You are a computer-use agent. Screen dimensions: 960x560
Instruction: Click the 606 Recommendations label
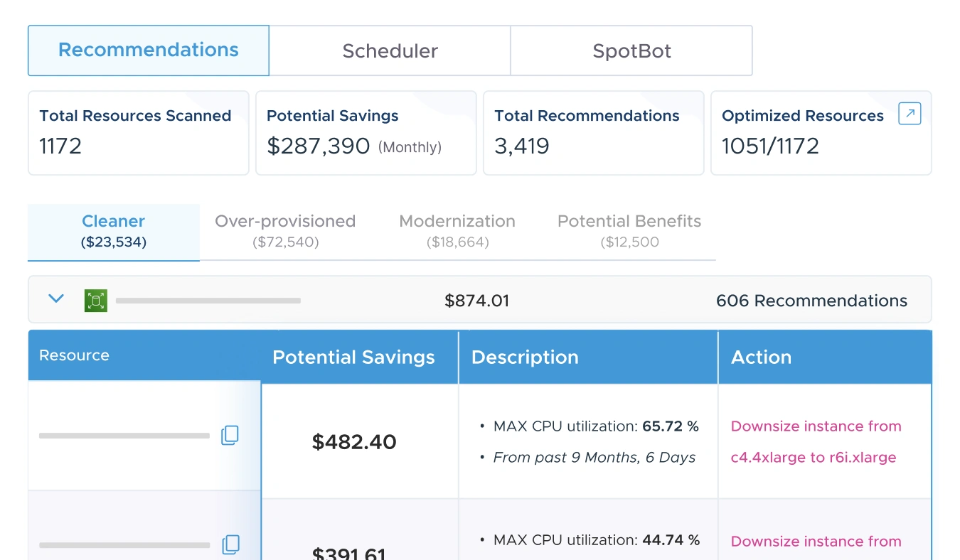click(811, 300)
